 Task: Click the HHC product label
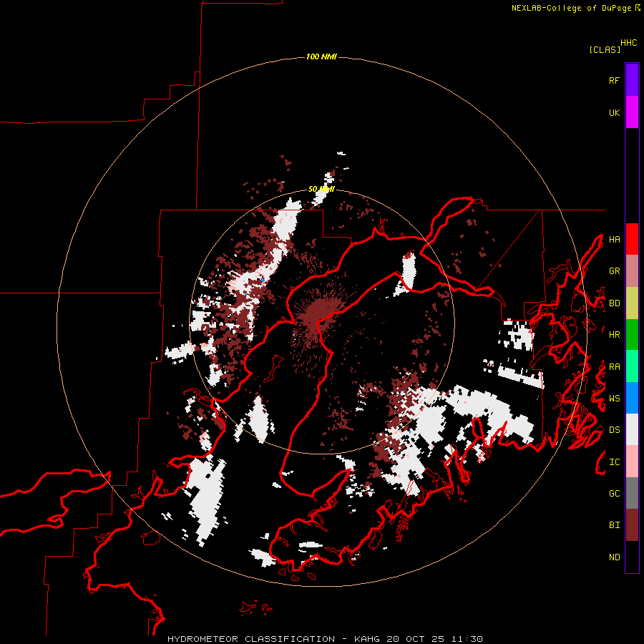[x=628, y=43]
